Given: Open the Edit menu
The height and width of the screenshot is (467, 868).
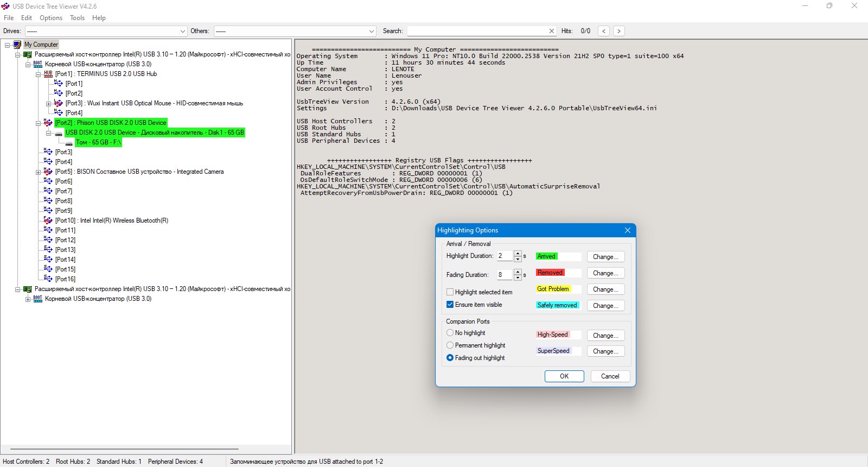Looking at the screenshot, I should (27, 18).
